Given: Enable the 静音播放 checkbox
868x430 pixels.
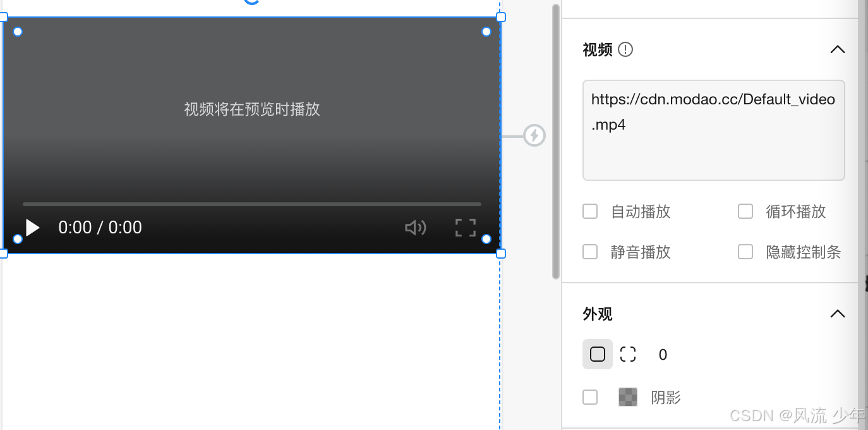Looking at the screenshot, I should tap(590, 252).
